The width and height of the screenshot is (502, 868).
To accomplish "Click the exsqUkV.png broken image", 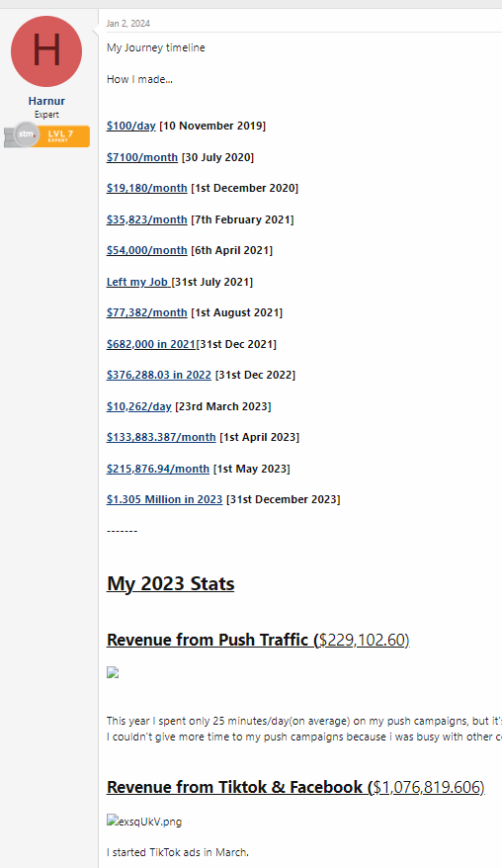I will [144, 822].
